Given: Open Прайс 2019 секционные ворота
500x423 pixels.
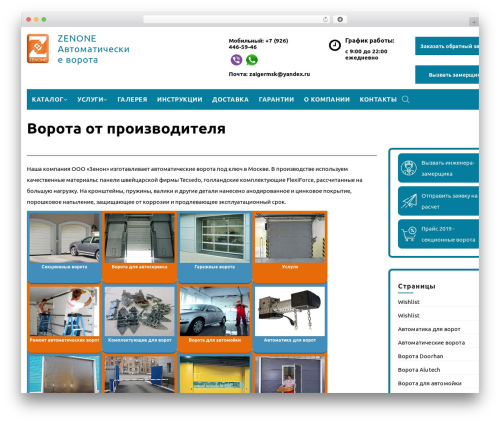Looking at the screenshot, I should click(438, 234).
